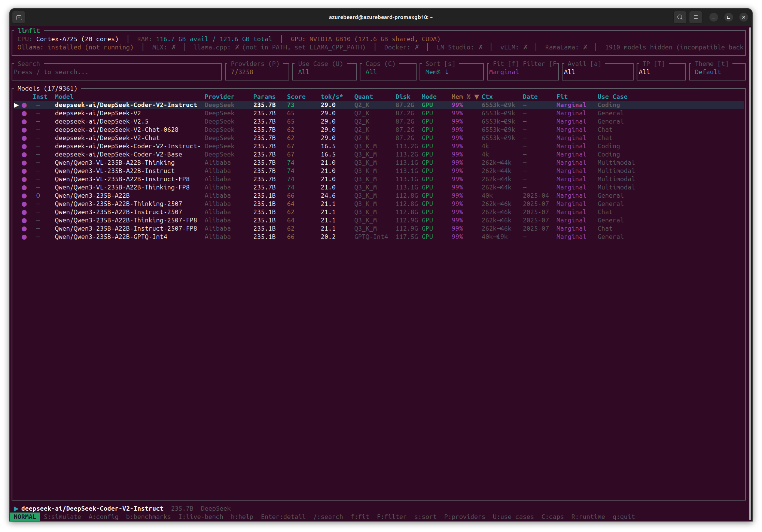This screenshot has height=532, width=762.
Task: Click the U:use cases shortcut in footer
Action: pyautogui.click(x=513, y=517)
